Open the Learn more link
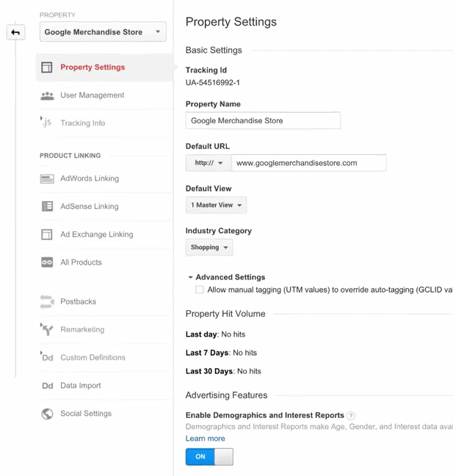453x476 pixels. point(206,439)
